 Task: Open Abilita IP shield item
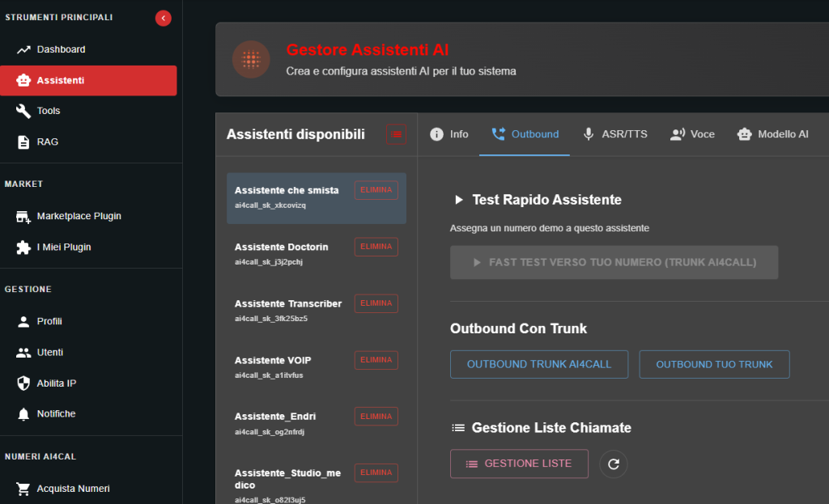tap(56, 383)
